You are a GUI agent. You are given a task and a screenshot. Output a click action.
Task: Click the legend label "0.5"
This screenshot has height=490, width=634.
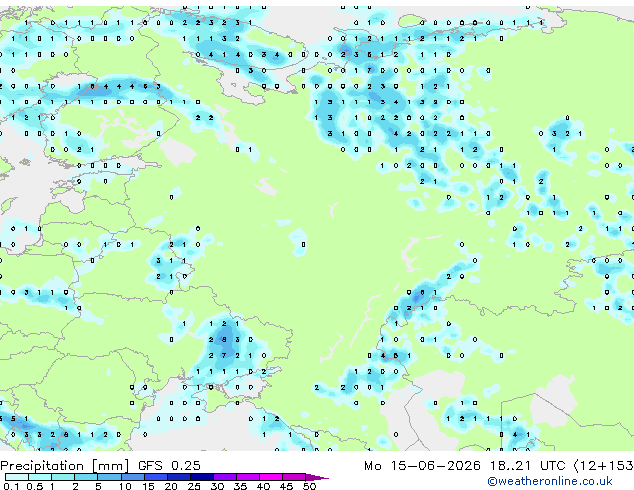pyautogui.click(x=34, y=486)
